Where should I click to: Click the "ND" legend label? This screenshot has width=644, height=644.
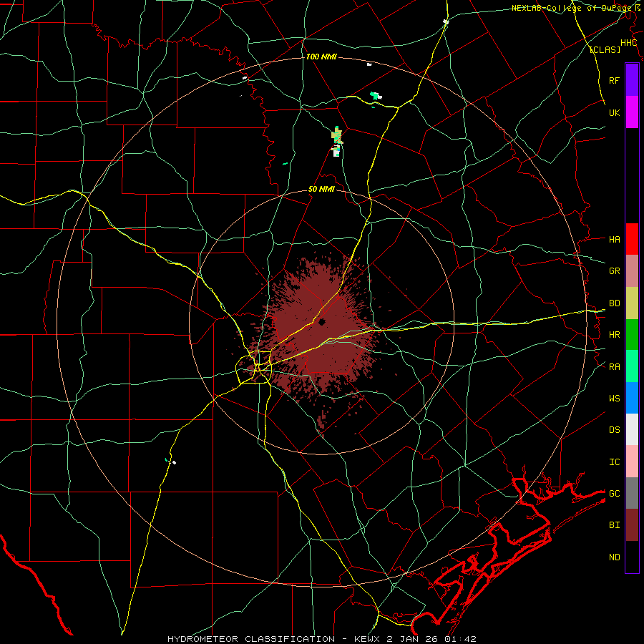click(x=614, y=557)
